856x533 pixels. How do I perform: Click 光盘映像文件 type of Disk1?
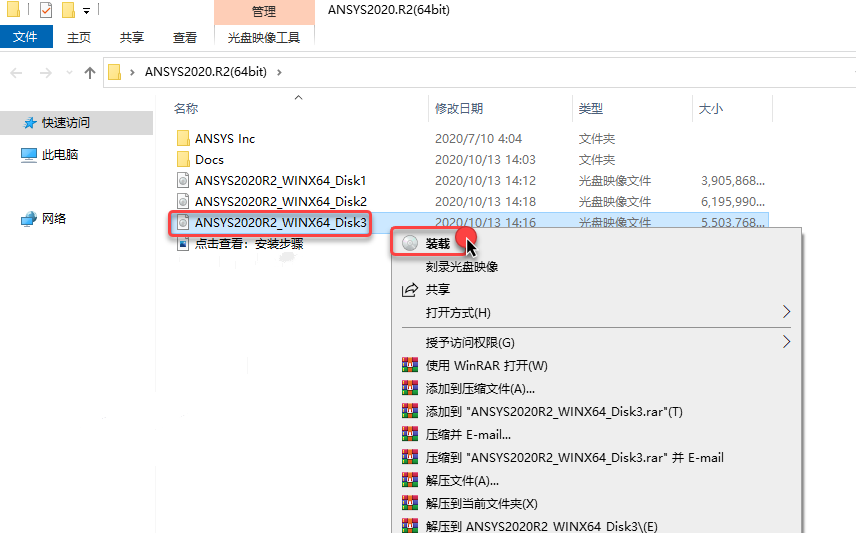coord(615,181)
